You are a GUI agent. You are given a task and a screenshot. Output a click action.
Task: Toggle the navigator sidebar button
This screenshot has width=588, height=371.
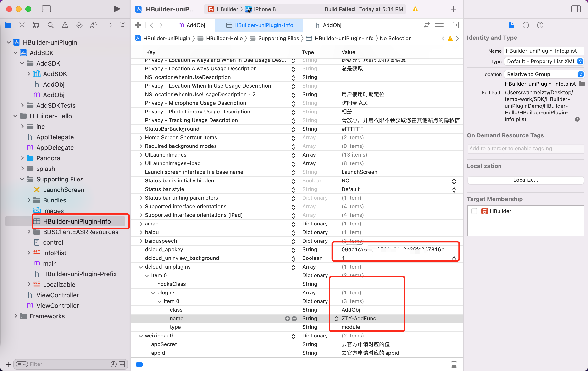pyautogui.click(x=46, y=9)
